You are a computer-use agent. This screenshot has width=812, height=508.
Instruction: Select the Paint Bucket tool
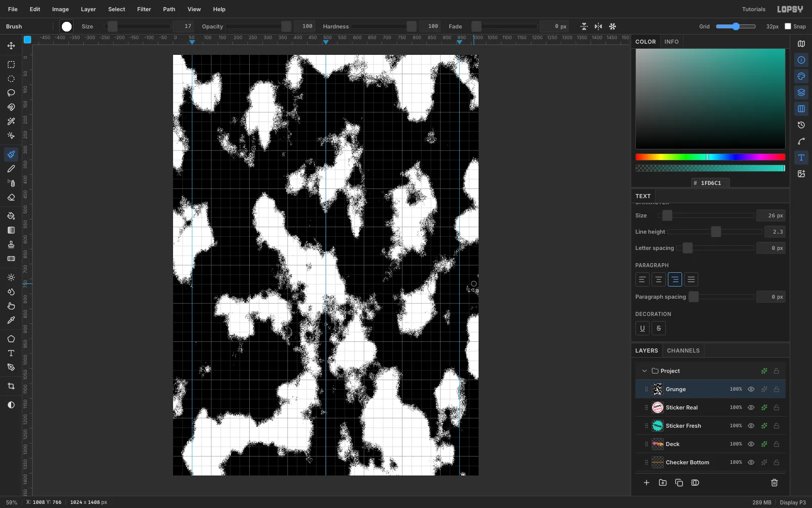pos(11,216)
